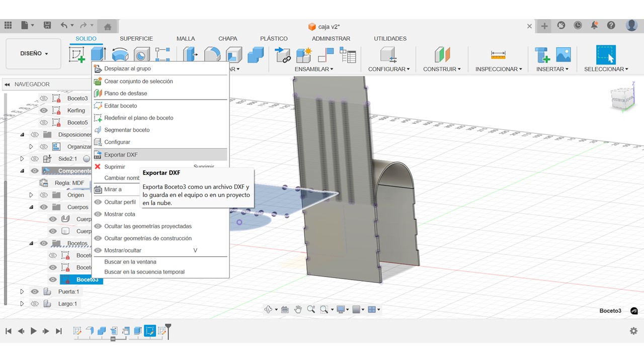The height and width of the screenshot is (362, 644).
Task: Open the DISEÑO workspace dropdown
Action: click(x=34, y=54)
